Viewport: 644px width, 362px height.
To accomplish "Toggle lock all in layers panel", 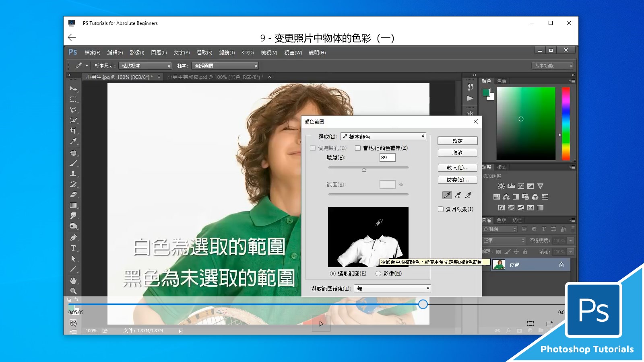I will pyautogui.click(x=525, y=252).
